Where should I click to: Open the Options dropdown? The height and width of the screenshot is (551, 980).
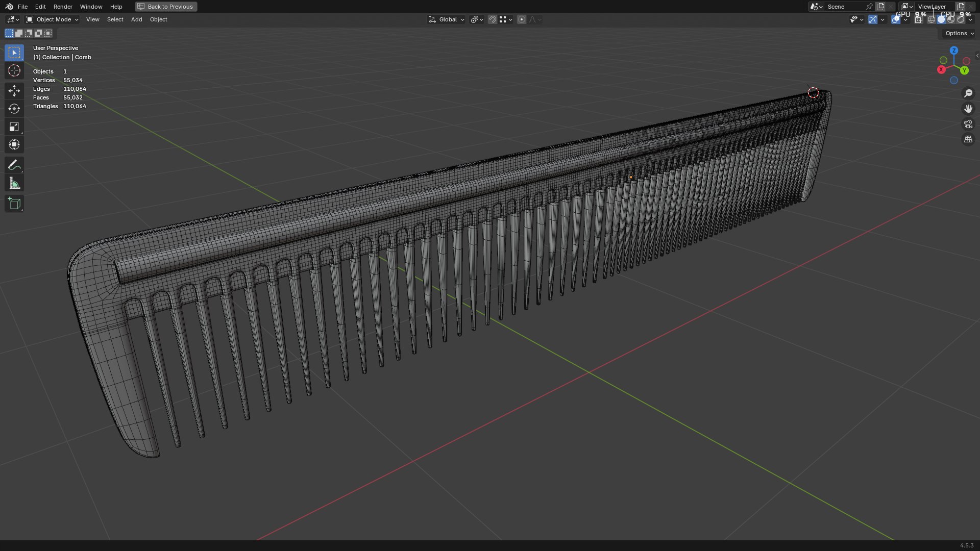[x=959, y=33]
